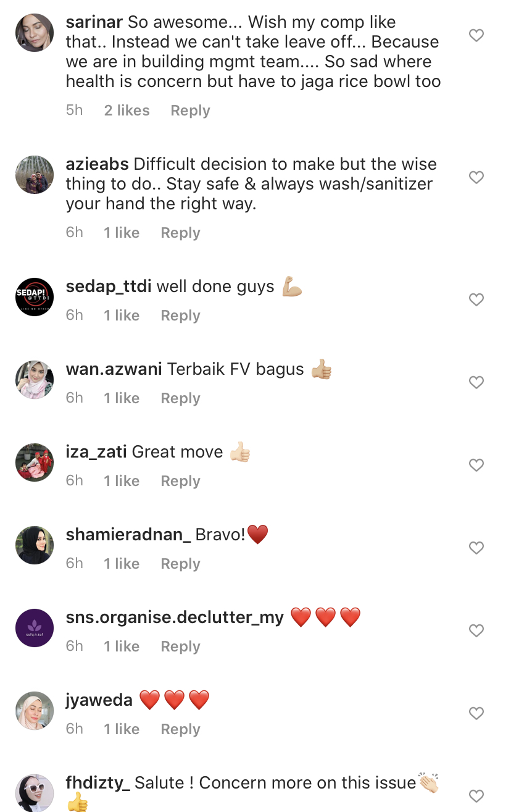Click Reply under jyaweda's hearts comment
This screenshot has height=812, width=511.
coord(180,729)
